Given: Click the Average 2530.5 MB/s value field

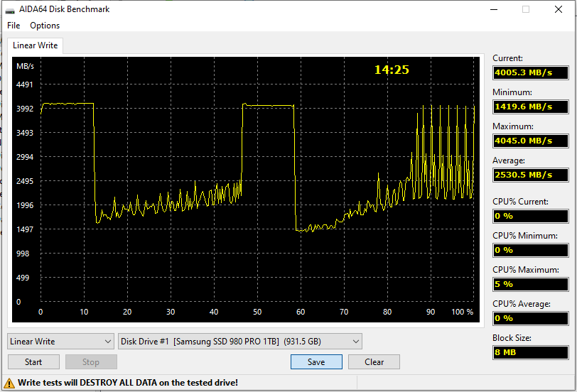Looking at the screenshot, I should [x=531, y=175].
